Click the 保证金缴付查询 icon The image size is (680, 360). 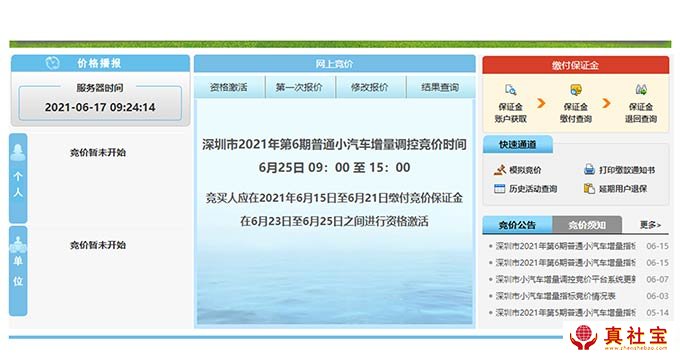[575, 89]
